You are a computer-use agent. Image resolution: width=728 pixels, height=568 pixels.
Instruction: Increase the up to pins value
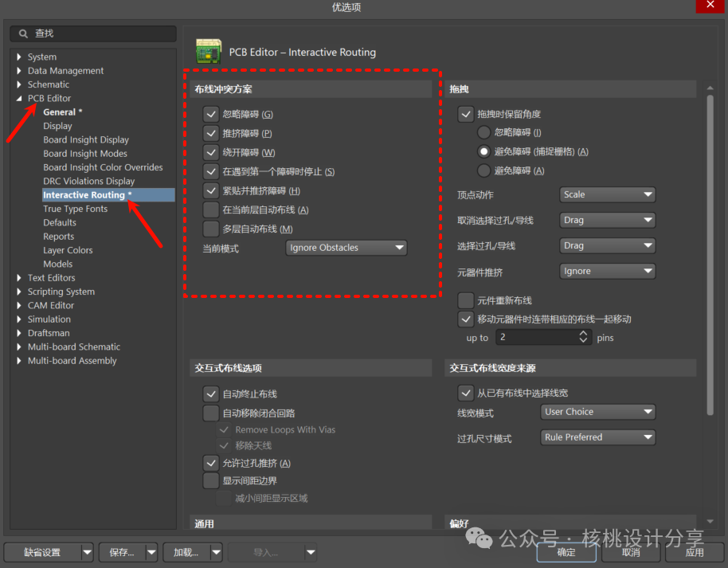[x=584, y=334]
